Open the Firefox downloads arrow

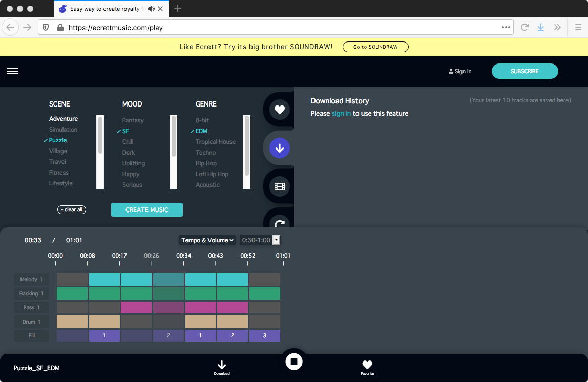(x=541, y=27)
